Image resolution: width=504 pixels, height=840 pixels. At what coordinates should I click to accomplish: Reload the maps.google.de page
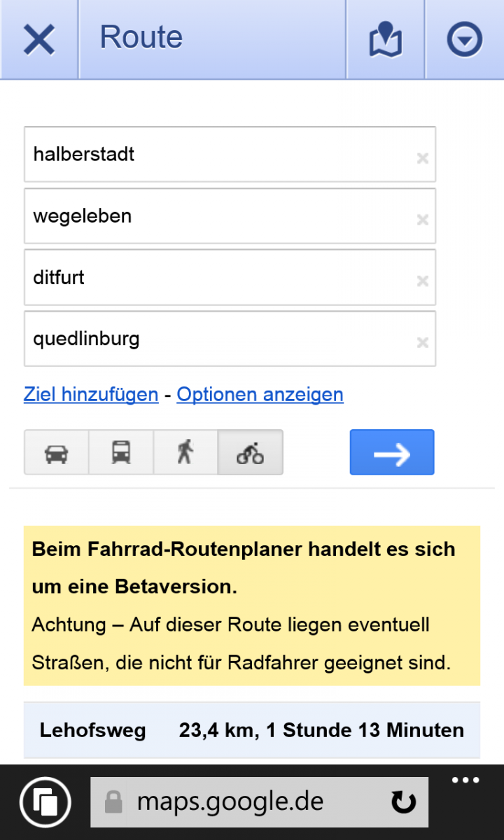(404, 802)
